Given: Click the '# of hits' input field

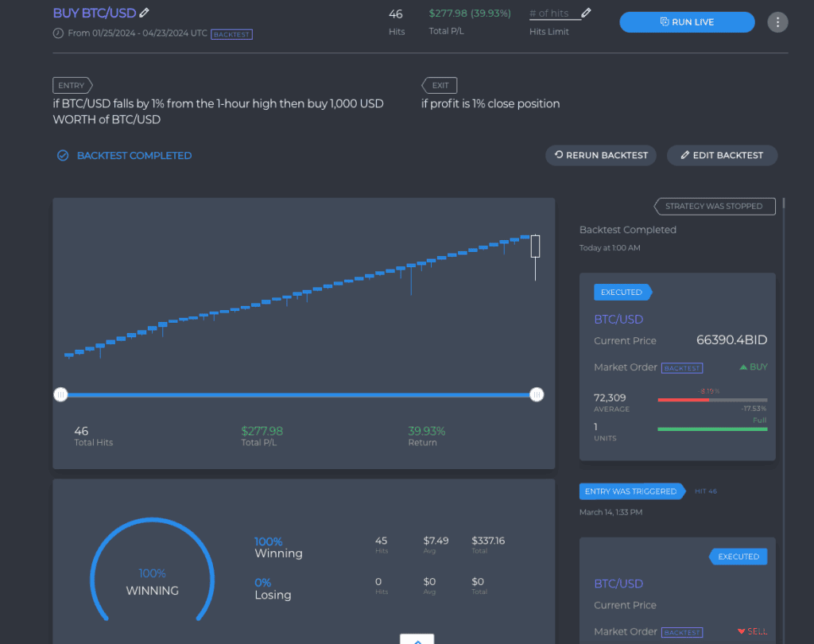Looking at the screenshot, I should click(554, 14).
